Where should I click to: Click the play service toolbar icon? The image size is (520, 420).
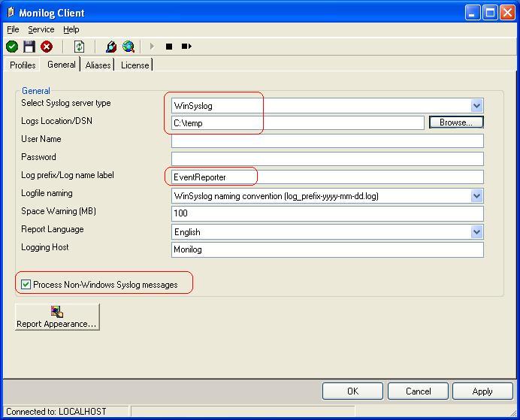(152, 46)
